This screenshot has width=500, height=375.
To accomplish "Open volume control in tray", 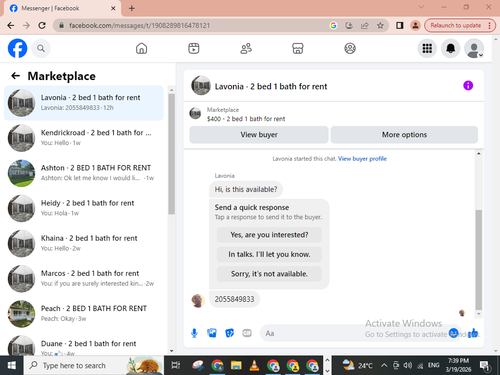I will click(x=408, y=366).
